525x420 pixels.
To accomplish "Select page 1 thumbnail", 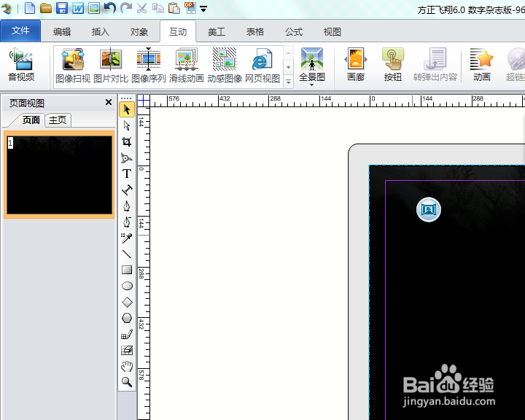I will pyautogui.click(x=59, y=175).
